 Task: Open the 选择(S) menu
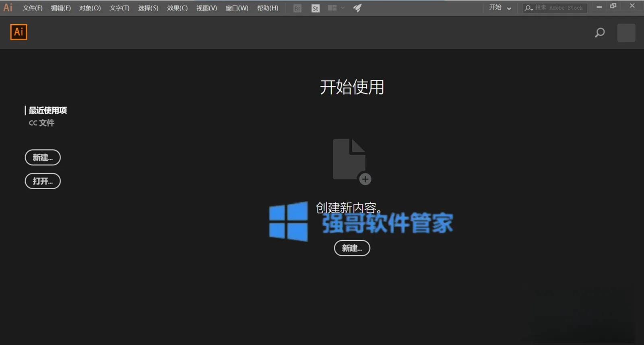click(148, 8)
